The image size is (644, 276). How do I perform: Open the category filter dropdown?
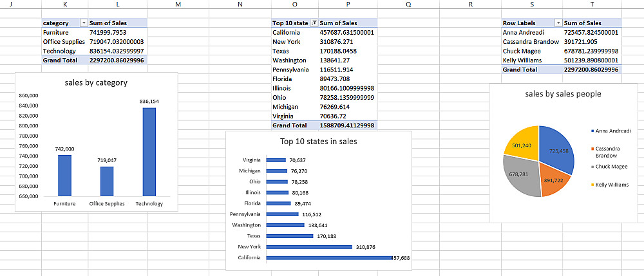tap(83, 23)
